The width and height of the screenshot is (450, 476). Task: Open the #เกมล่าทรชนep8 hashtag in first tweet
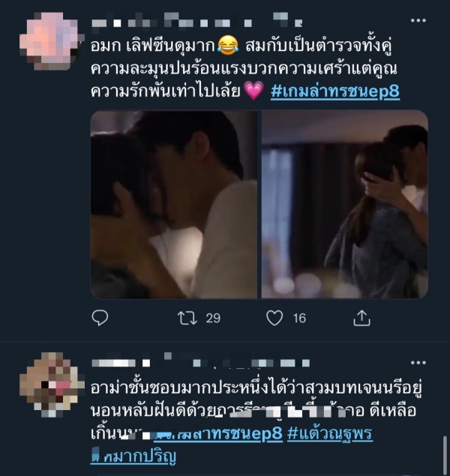click(x=335, y=91)
